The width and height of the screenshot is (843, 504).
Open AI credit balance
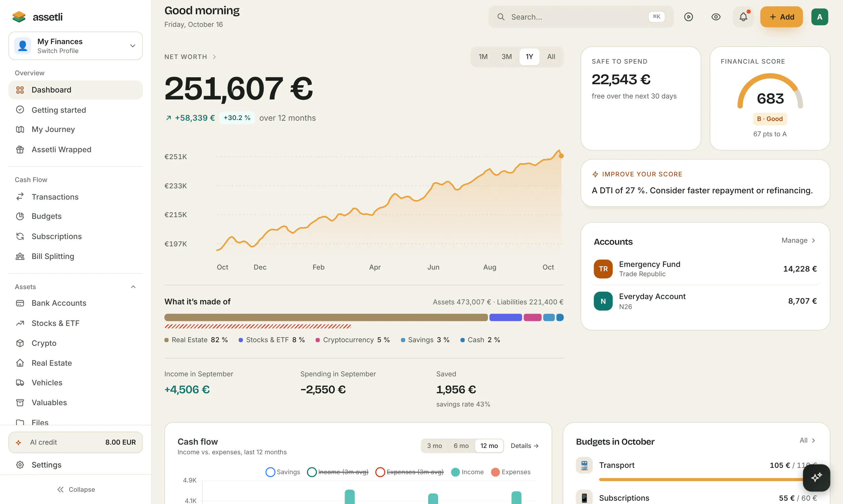click(75, 442)
